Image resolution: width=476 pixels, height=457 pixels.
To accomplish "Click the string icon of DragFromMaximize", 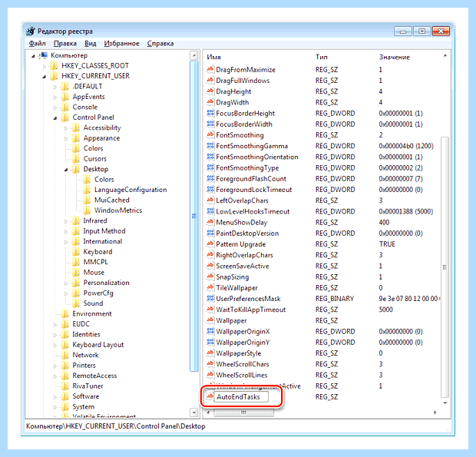I will 210,69.
